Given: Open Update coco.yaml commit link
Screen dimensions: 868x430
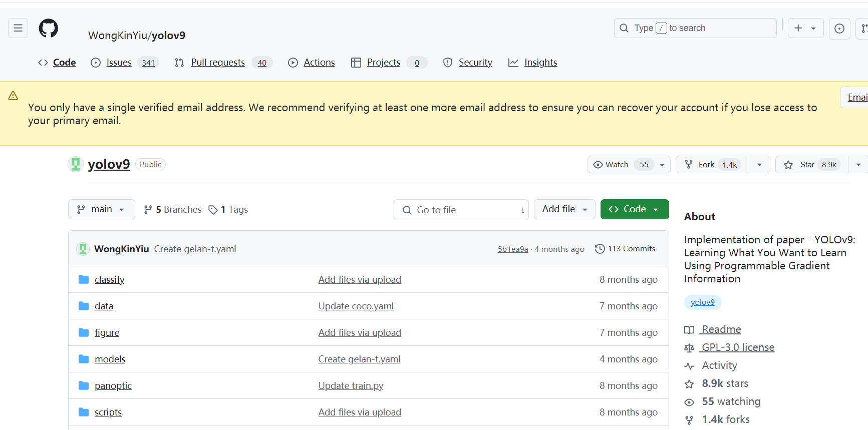Looking at the screenshot, I should [356, 306].
